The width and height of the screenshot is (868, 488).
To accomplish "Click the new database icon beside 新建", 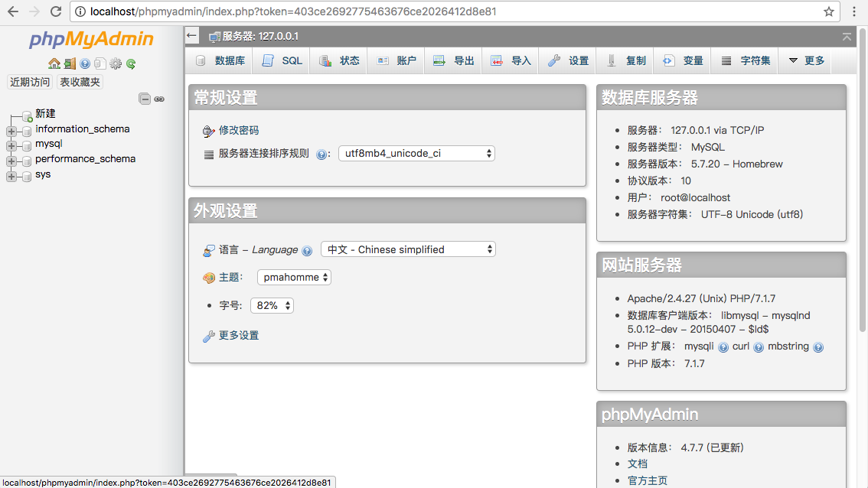I will click(x=27, y=115).
